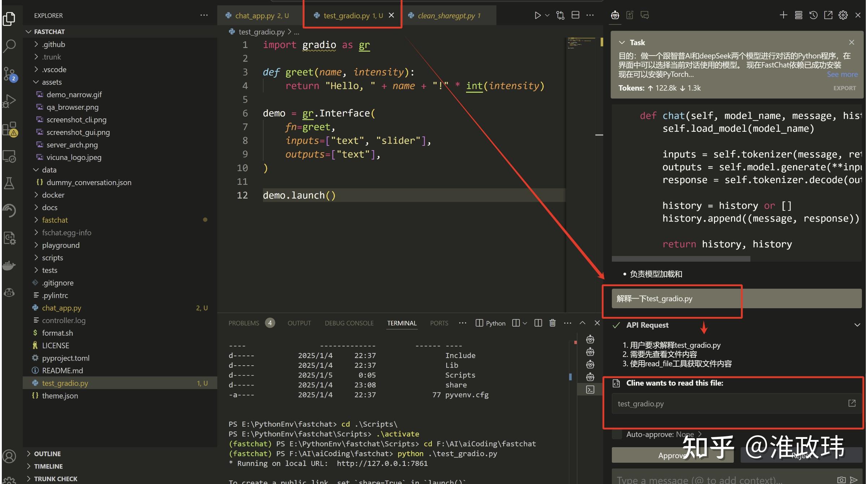This screenshot has width=868, height=484.
Task: Open Cline settings gear icon
Action: pos(843,15)
